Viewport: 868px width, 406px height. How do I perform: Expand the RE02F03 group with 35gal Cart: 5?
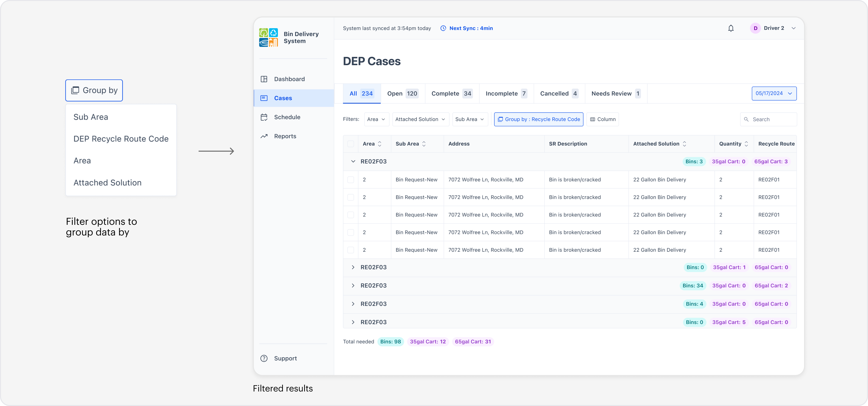coord(353,322)
